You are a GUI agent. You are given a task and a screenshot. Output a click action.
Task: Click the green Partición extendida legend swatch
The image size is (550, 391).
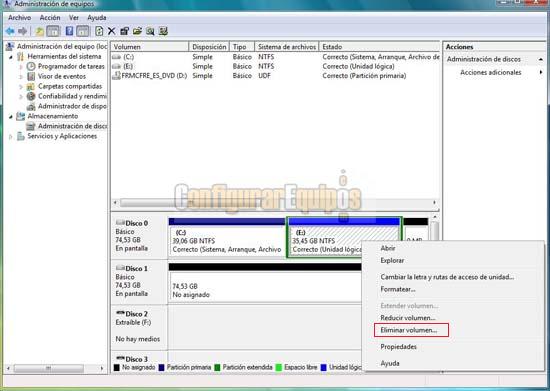coord(217,368)
